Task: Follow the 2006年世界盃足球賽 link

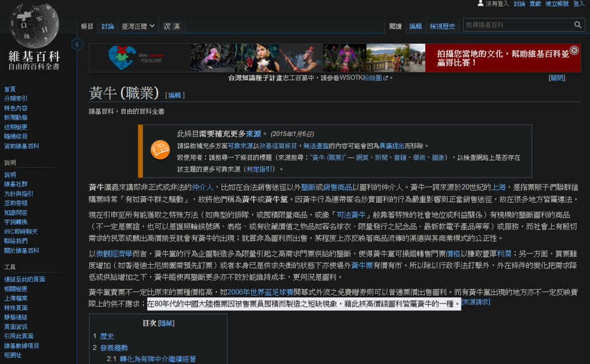Action: coord(260,292)
